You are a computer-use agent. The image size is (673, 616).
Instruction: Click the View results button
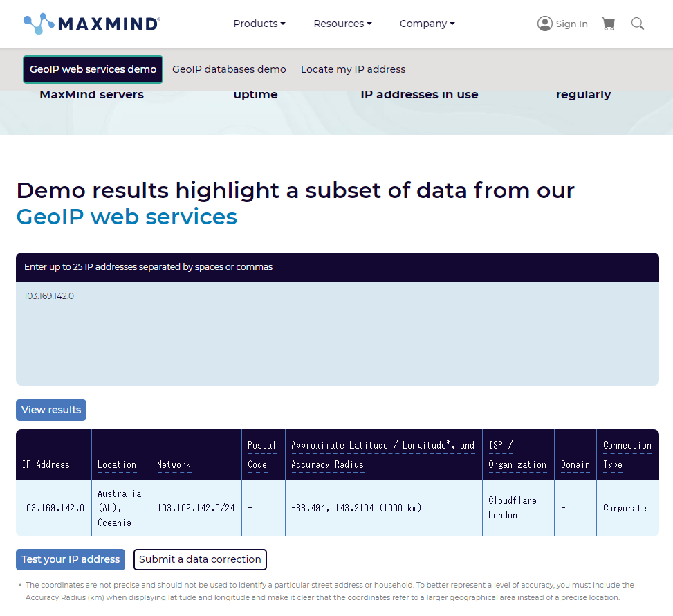(x=51, y=410)
